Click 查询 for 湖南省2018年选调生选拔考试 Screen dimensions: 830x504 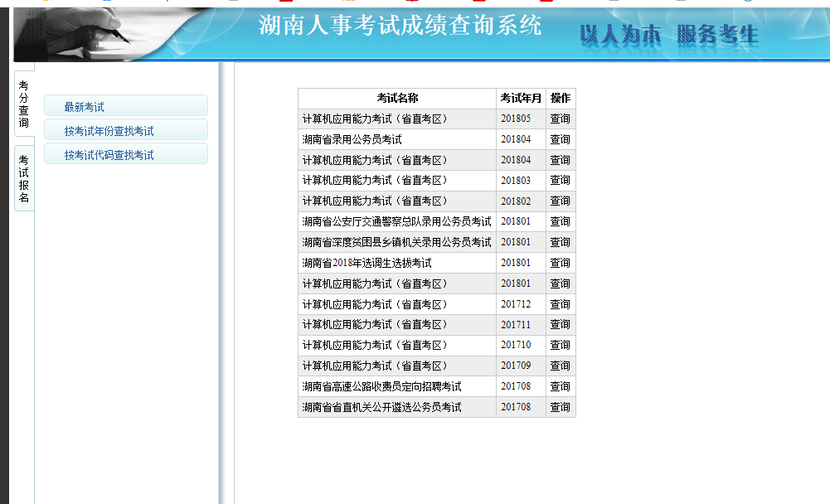561,263
